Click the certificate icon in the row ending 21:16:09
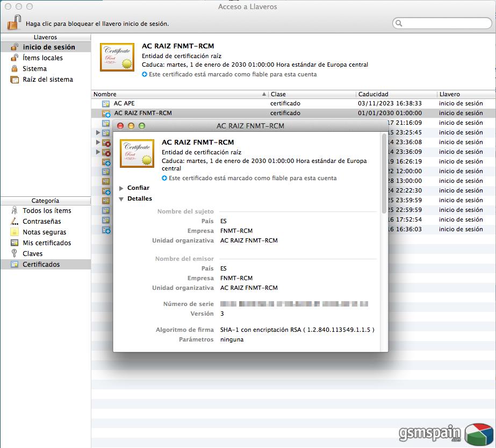The image size is (496, 448). point(106,123)
